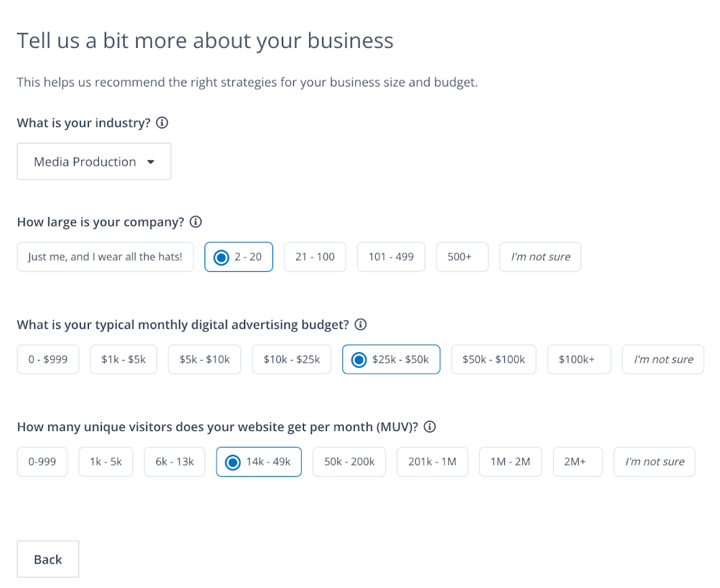This screenshot has height=588, width=720.
Task: Select the 14k - 49k visitors option
Action: point(259,462)
